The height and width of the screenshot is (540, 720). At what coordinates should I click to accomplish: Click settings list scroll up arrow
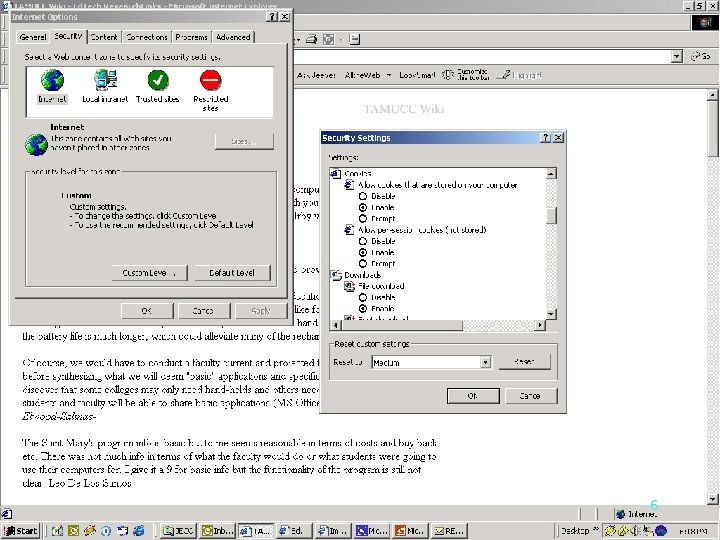pos(551,173)
